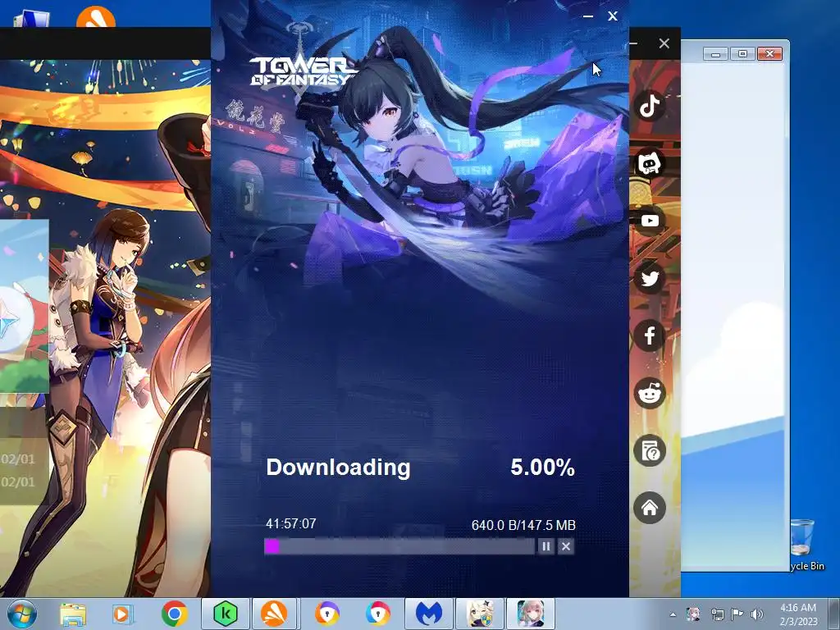Select the Recycle Bin desktop icon

(806, 545)
